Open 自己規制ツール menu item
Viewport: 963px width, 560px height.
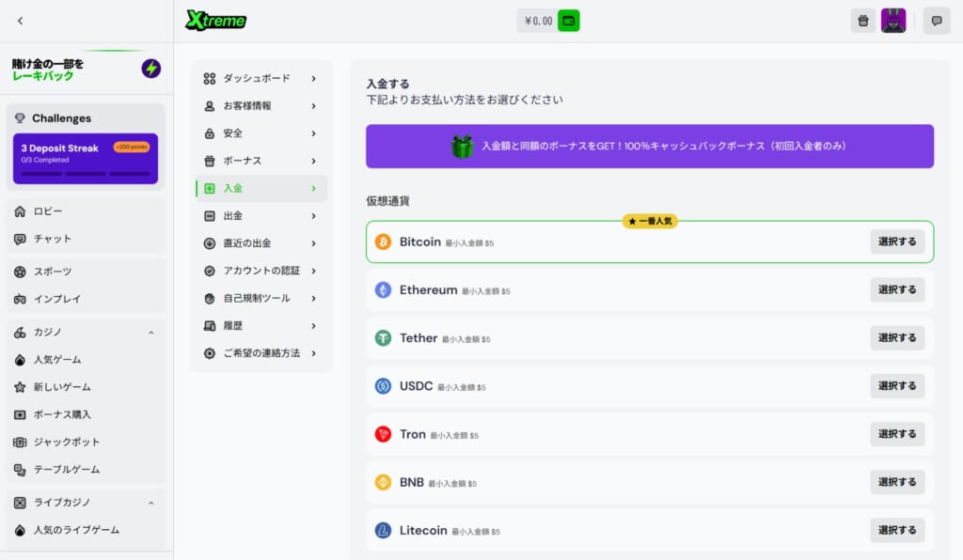pyautogui.click(x=261, y=298)
